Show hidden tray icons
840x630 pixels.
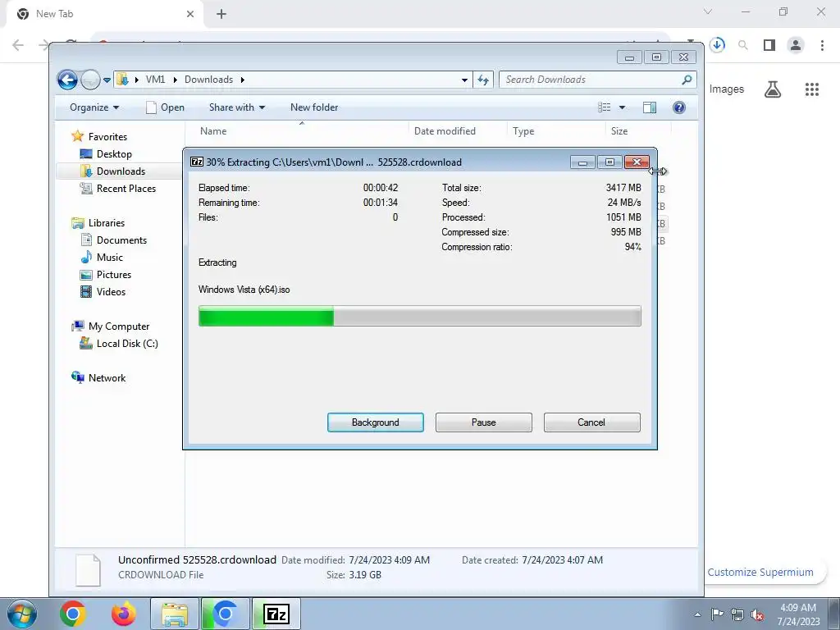pos(697,614)
